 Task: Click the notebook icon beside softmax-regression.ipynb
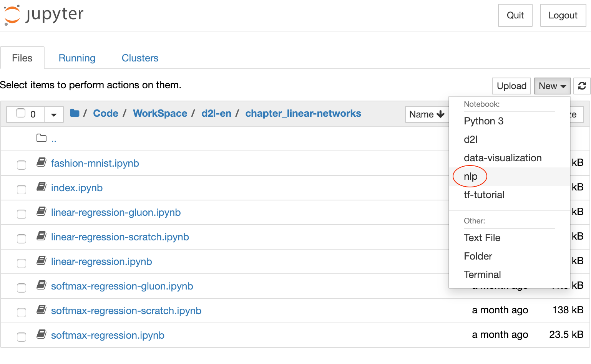tap(41, 334)
